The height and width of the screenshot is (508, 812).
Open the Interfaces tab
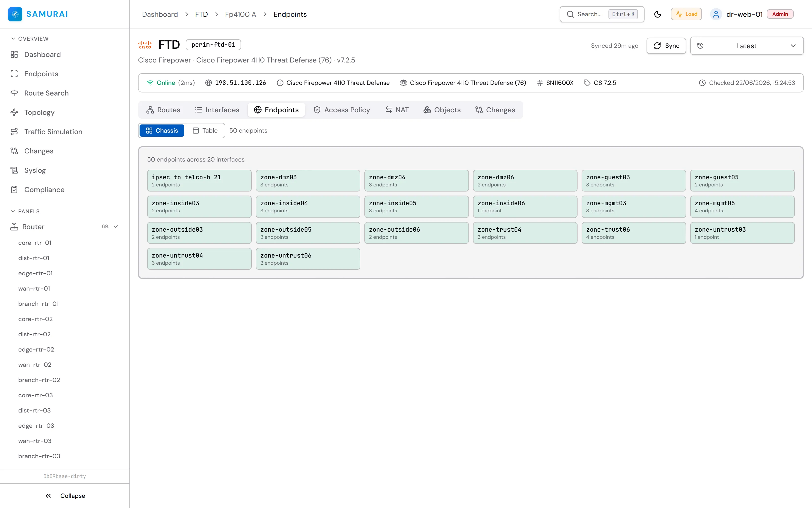coord(217,110)
